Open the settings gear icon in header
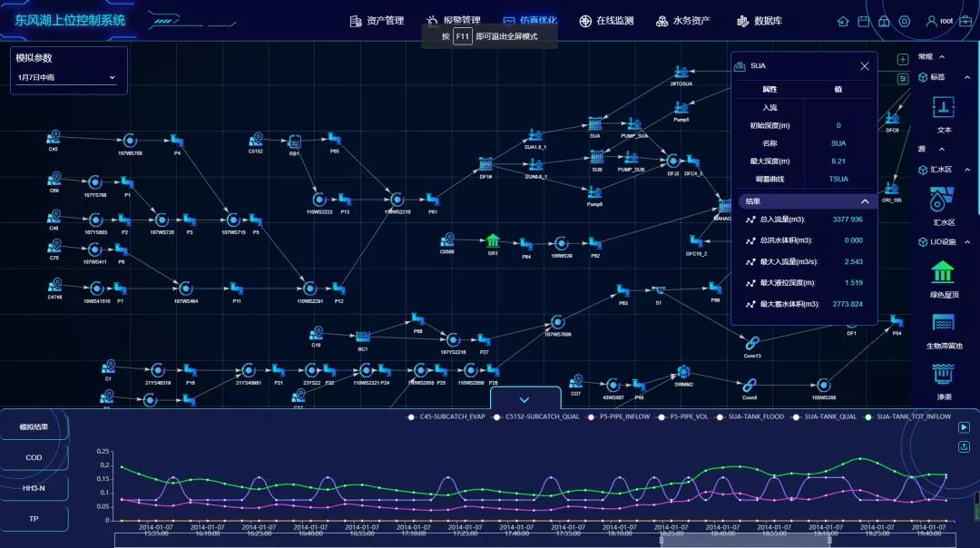This screenshot has height=548, width=980. click(x=904, y=21)
